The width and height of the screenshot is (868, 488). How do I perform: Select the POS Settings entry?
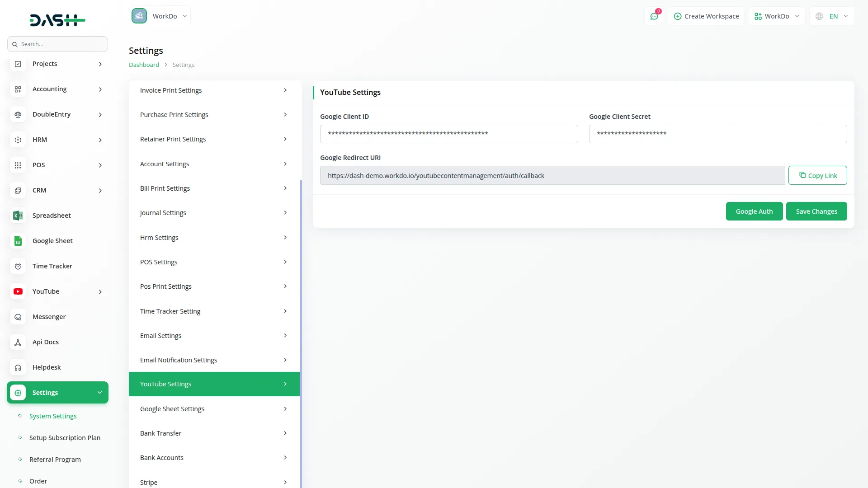(x=214, y=262)
